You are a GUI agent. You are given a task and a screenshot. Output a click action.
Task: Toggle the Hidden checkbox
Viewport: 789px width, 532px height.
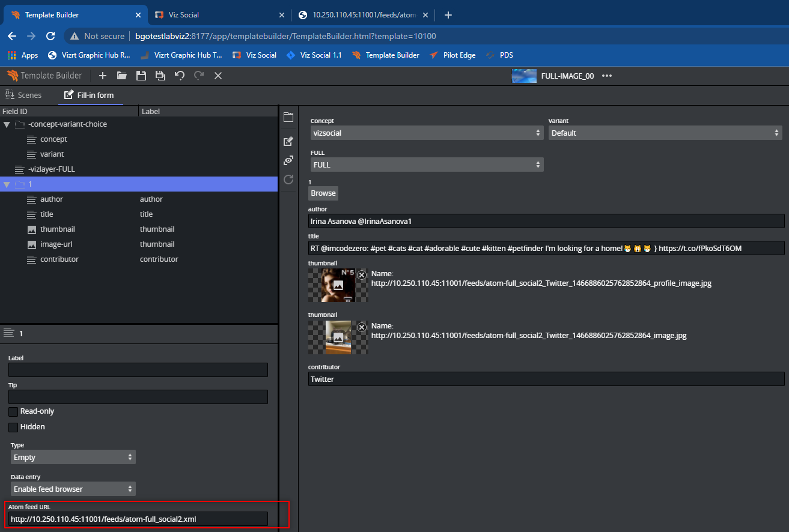coord(13,428)
